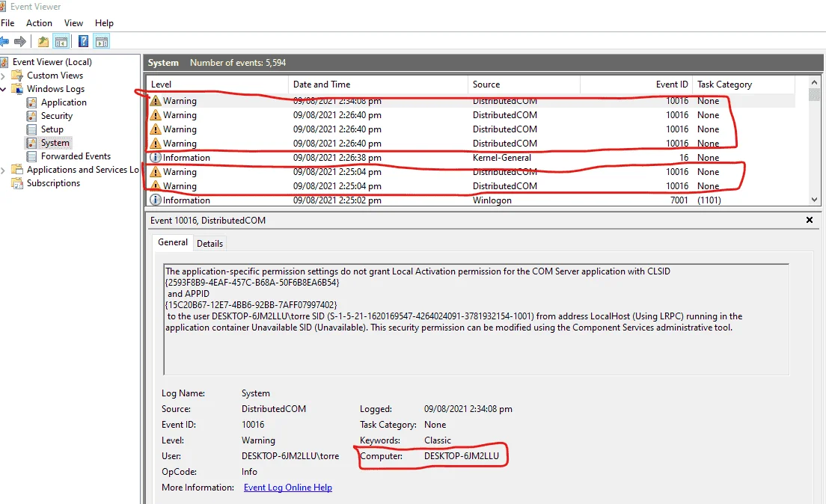826x504 pixels.
Task: Expand the Custom Views tree node
Action: tap(3, 76)
